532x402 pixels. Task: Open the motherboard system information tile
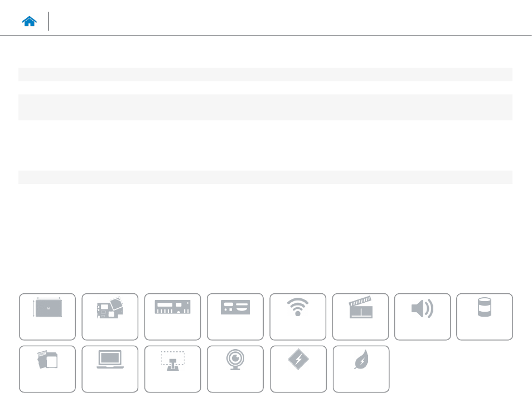[110, 317]
